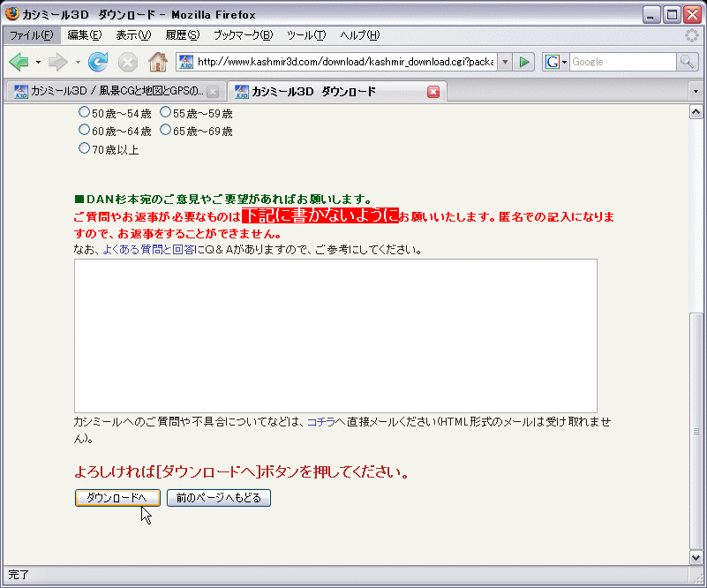Click the grey Forward arrow button
The width and height of the screenshot is (707, 588).
point(57,62)
